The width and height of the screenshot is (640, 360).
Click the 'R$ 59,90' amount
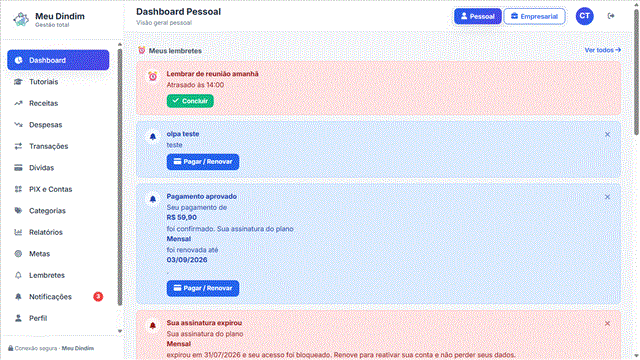(x=182, y=218)
